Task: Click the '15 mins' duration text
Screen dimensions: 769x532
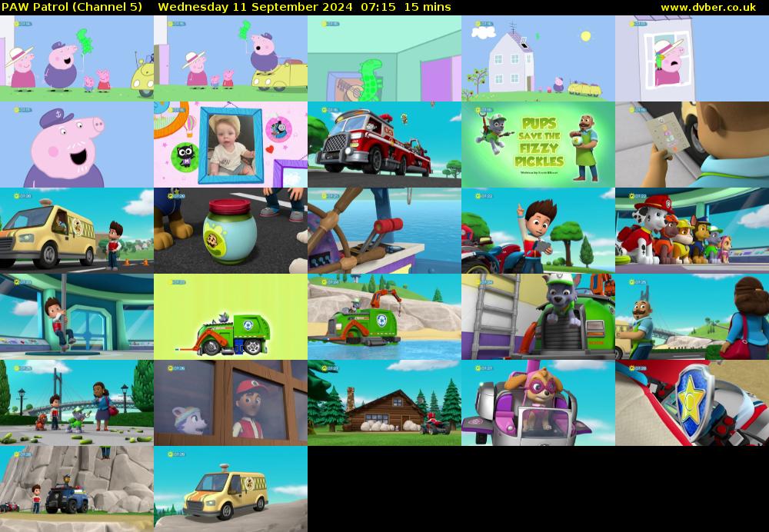Action: click(x=425, y=7)
